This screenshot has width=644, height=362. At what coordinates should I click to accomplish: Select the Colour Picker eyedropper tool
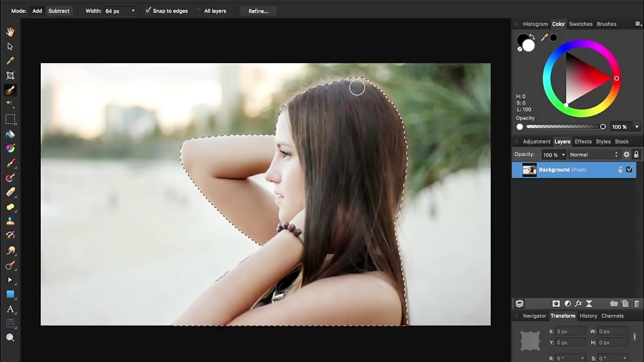[x=10, y=61]
